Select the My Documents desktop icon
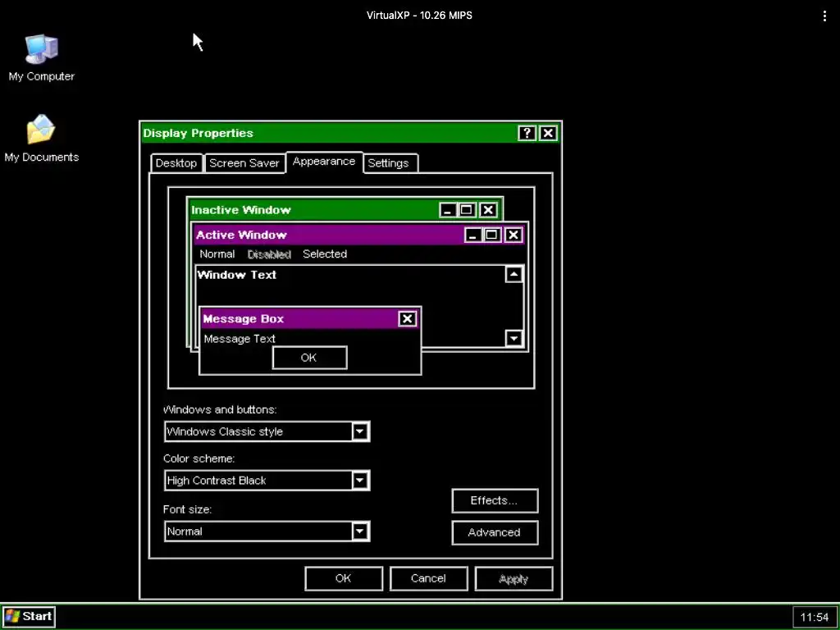Image resolution: width=840 pixels, height=630 pixels. tap(41, 138)
